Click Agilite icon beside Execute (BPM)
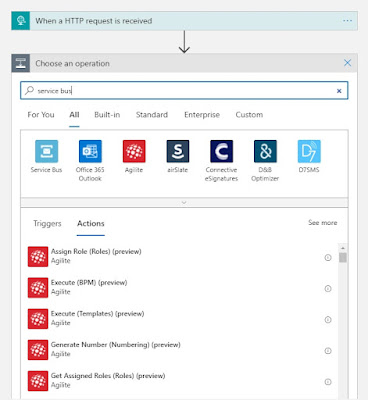This screenshot has height=400, width=368. [x=38, y=288]
